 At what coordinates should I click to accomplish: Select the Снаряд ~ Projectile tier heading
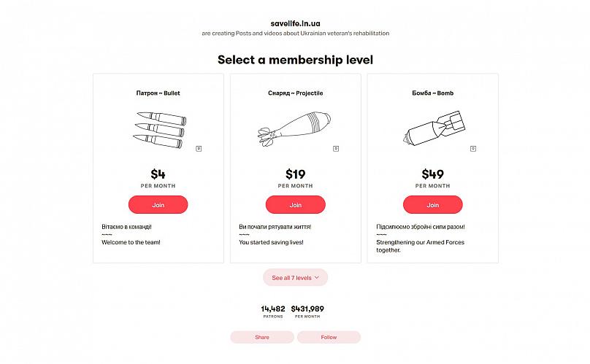296,93
